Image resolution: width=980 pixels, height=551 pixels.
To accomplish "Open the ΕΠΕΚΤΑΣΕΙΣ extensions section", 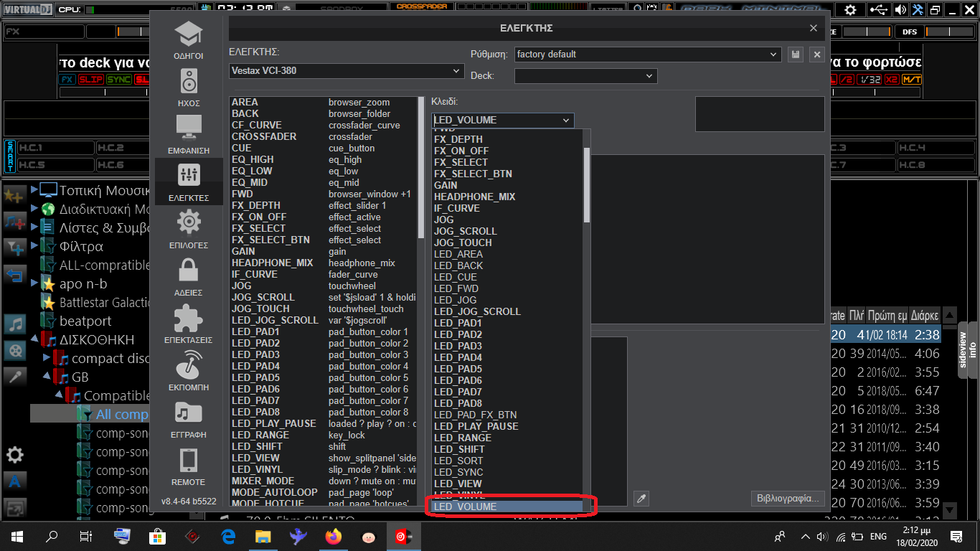I will click(188, 324).
